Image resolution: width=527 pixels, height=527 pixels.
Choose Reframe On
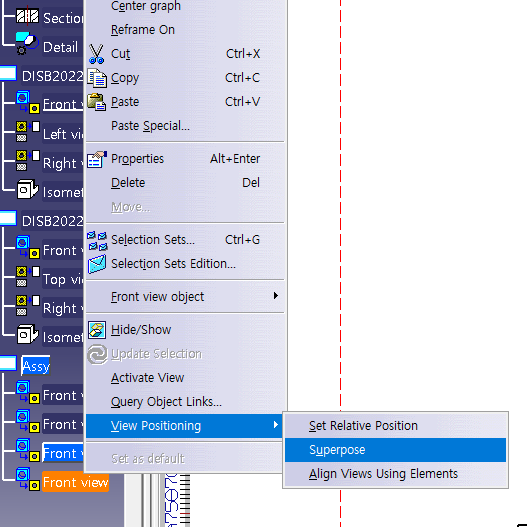click(x=143, y=30)
